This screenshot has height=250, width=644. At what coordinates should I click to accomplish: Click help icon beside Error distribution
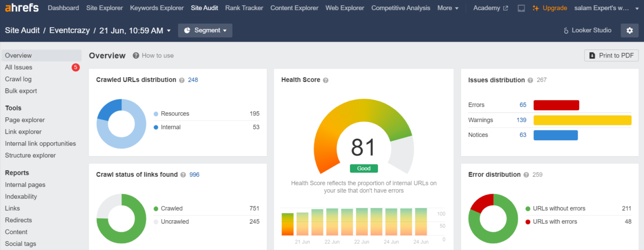[x=526, y=175]
